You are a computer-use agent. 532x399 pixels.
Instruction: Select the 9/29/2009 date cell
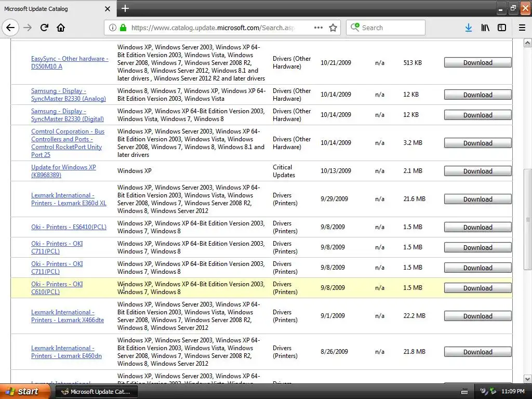click(x=334, y=199)
